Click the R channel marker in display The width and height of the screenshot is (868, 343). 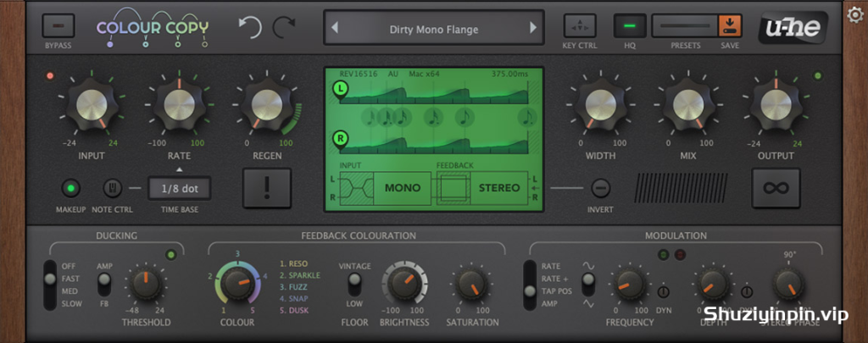point(340,140)
